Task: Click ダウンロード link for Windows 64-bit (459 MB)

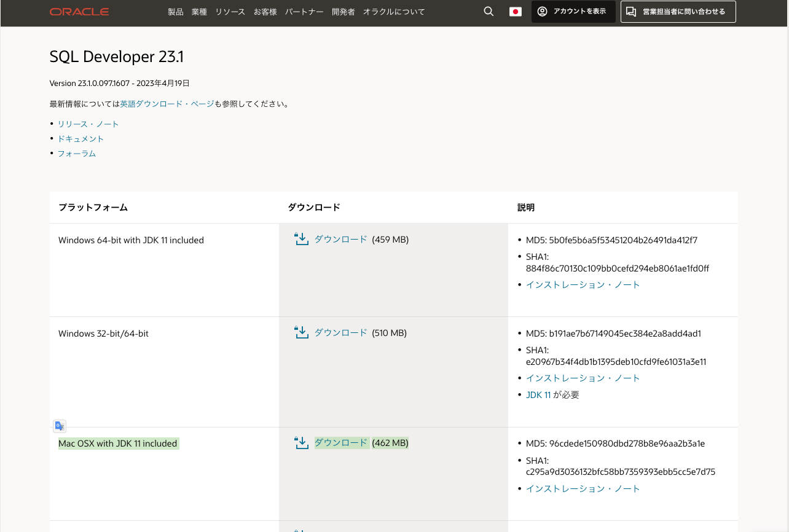Action: [341, 239]
